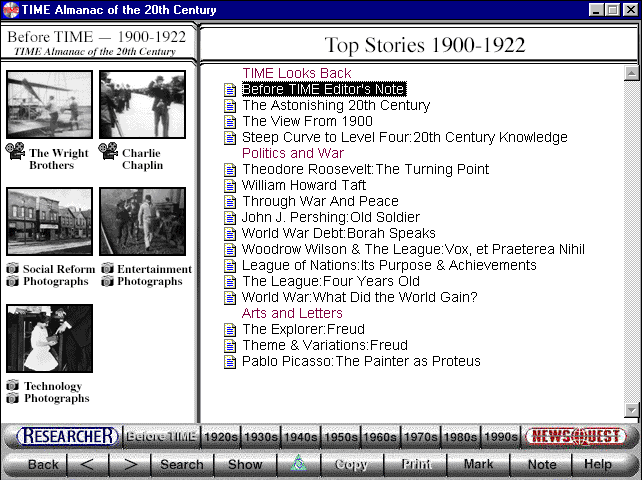642x480 pixels.
Task: Click the document icon beside Through War And Peace
Action: click(x=230, y=202)
